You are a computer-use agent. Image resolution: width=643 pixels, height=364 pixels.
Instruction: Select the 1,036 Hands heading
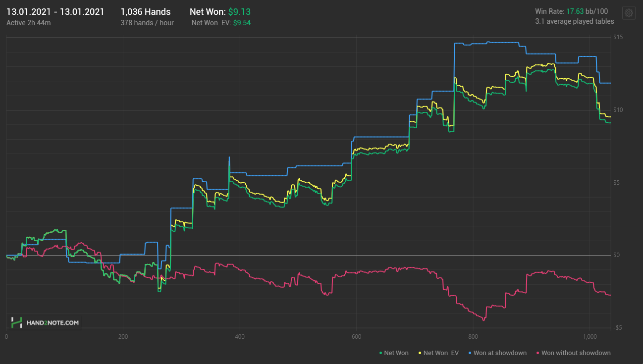coord(146,12)
